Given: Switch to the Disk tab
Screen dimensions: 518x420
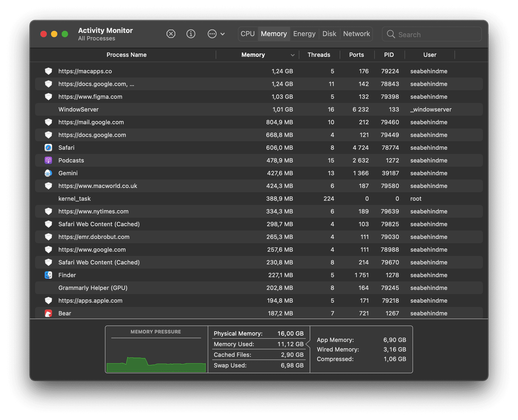Looking at the screenshot, I should [329, 34].
